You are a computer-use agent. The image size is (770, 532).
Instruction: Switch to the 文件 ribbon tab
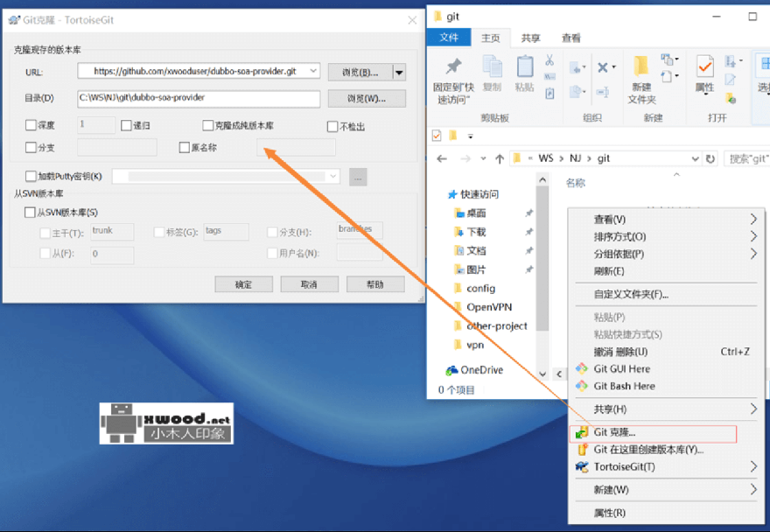click(449, 38)
